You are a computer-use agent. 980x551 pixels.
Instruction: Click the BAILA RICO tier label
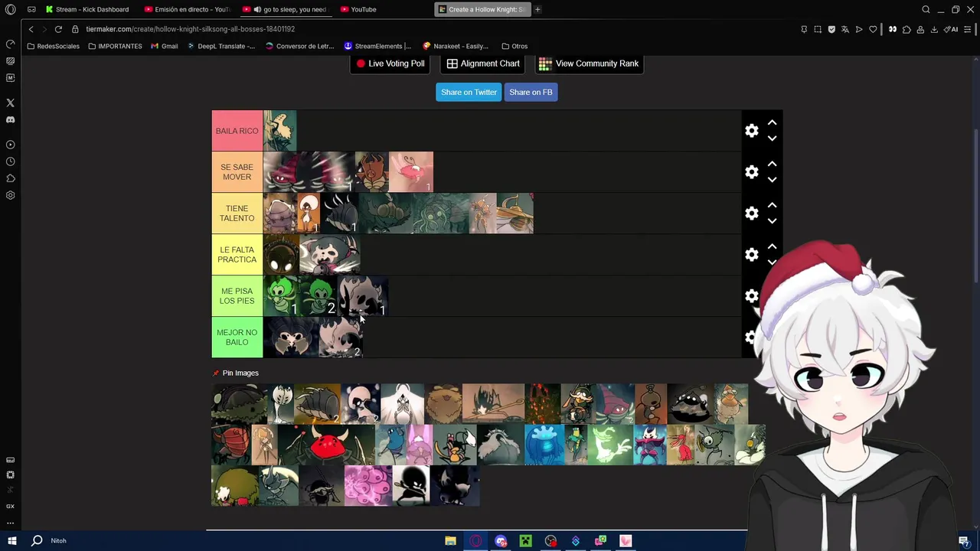[x=237, y=131]
